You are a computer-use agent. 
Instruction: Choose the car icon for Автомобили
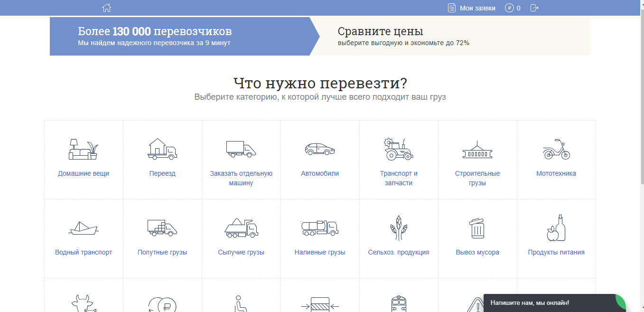pos(319,149)
